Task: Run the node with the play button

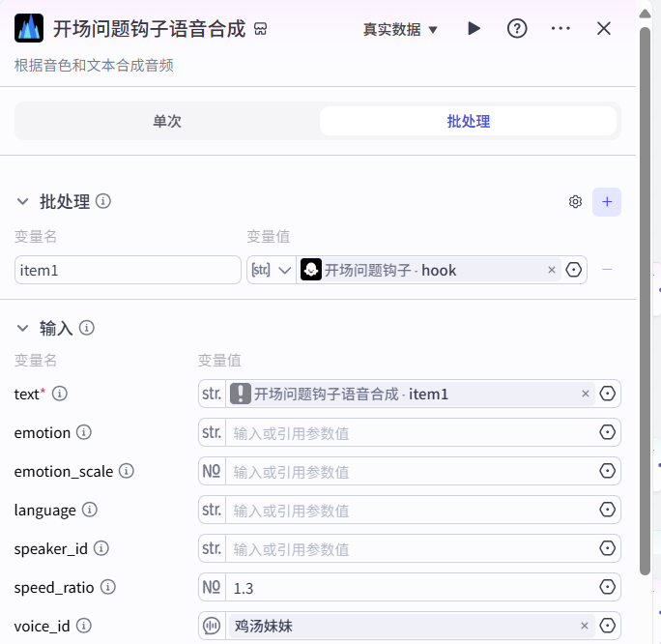Action: click(474, 29)
